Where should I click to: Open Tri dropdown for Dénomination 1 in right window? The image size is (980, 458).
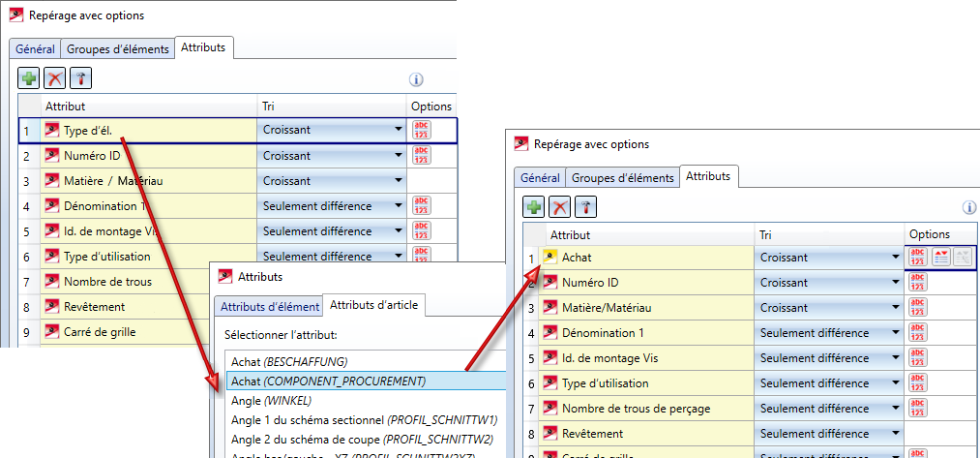pyautogui.click(x=895, y=333)
